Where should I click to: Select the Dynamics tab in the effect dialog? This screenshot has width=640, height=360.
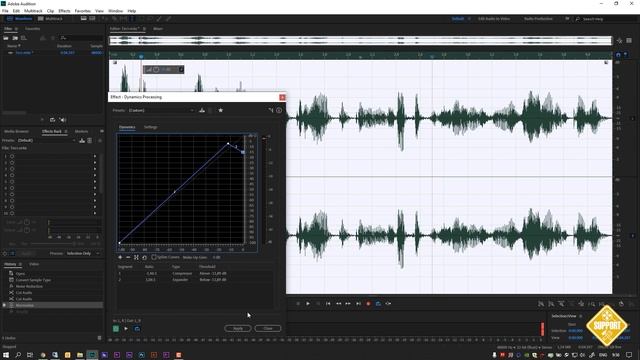127,127
